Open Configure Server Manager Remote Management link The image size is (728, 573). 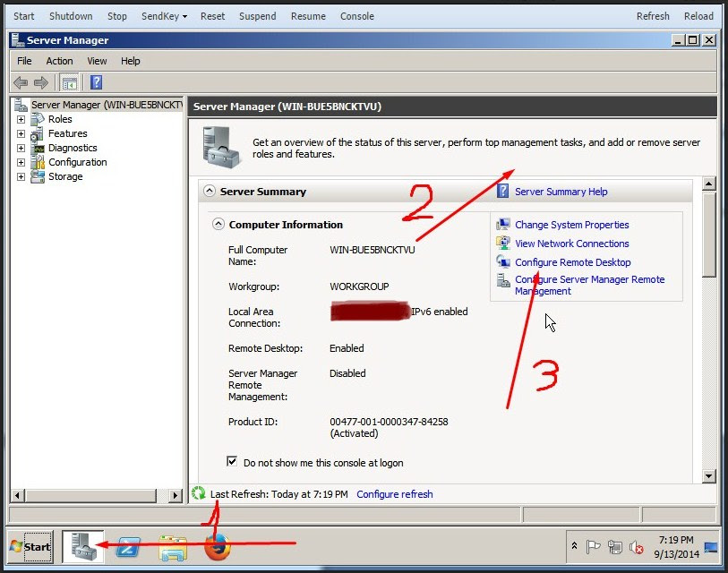point(589,285)
